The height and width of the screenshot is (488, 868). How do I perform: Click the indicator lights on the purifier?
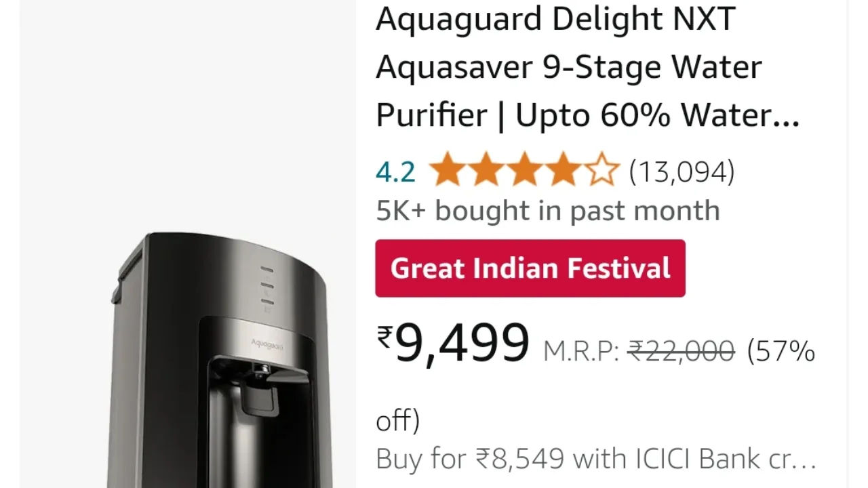267,290
